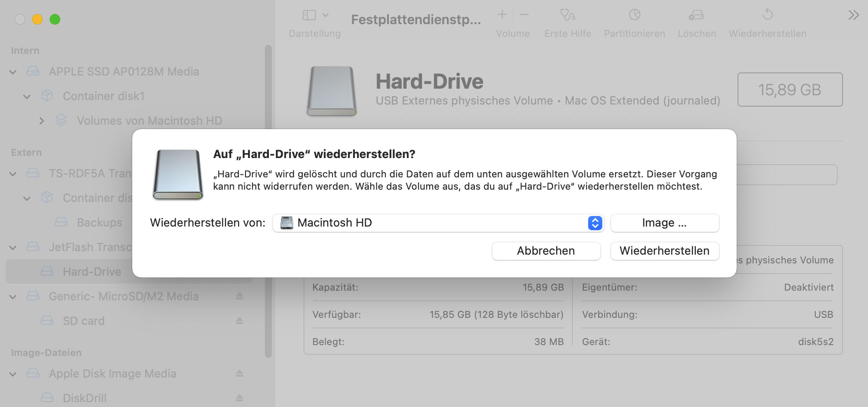The image size is (868, 407).
Task: Confirm with the Wiederherstellen dialog button
Action: coord(665,251)
